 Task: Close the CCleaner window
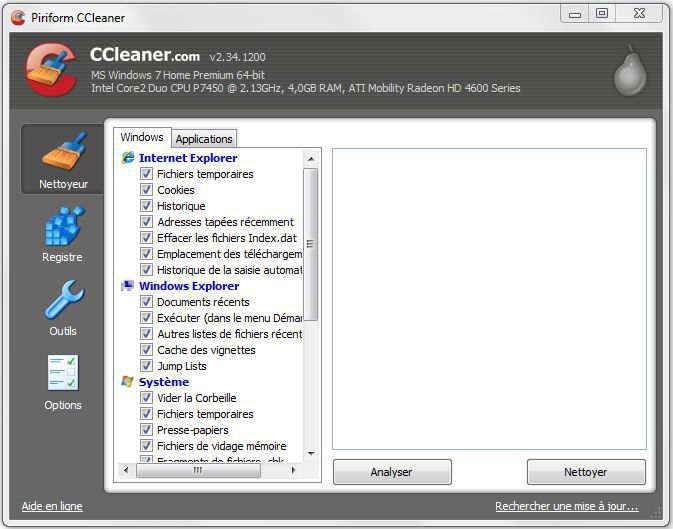640,13
